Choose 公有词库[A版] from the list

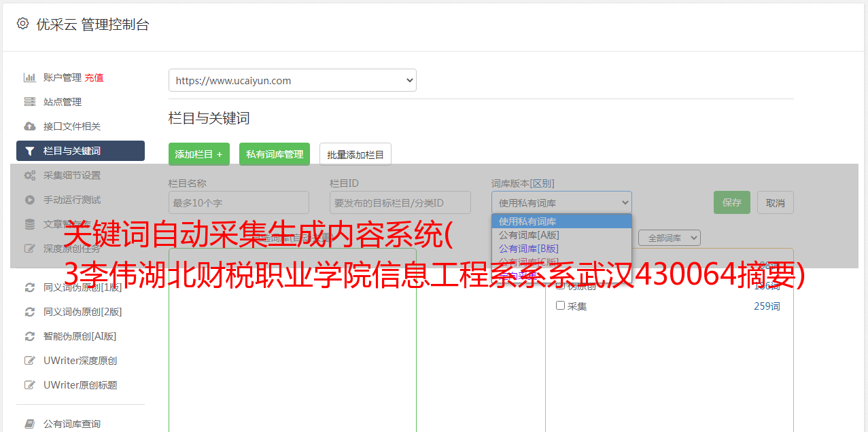click(x=561, y=235)
